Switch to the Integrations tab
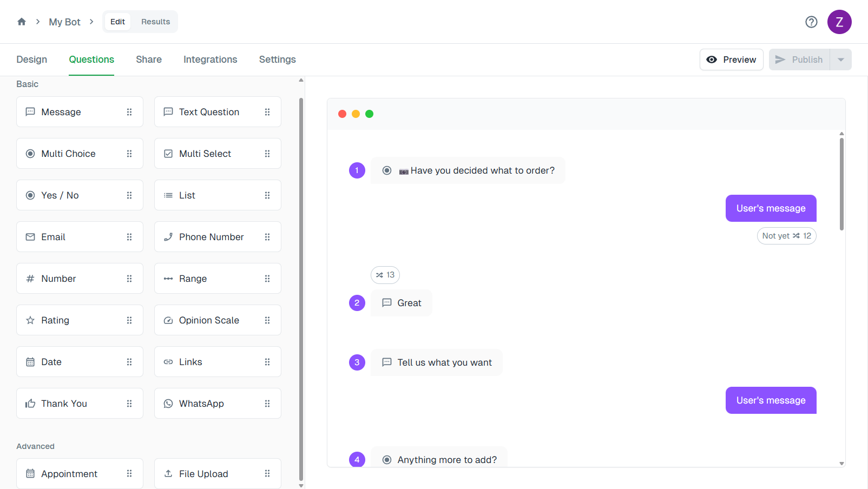 [x=210, y=60]
